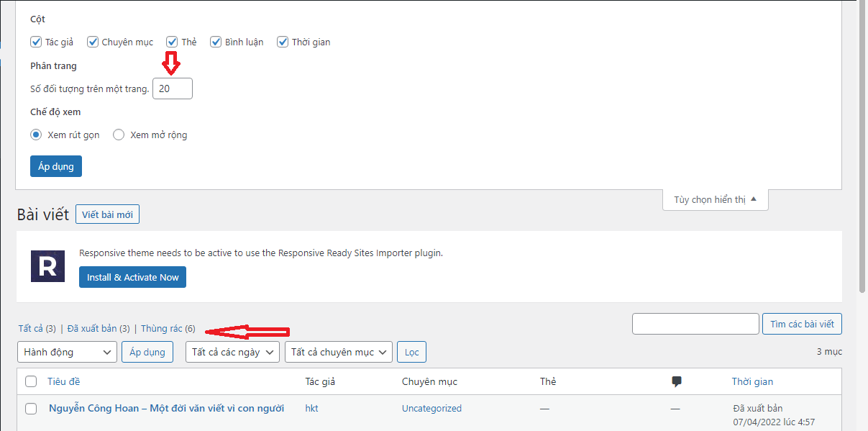Uncheck the Tác giả column checkbox

tap(37, 42)
